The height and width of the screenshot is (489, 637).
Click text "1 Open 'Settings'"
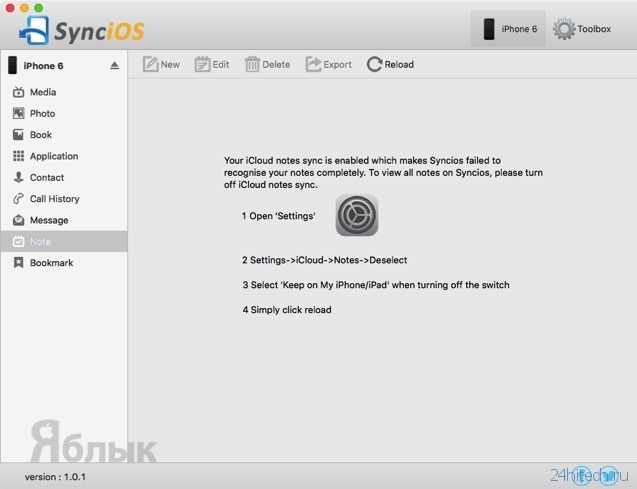278,216
